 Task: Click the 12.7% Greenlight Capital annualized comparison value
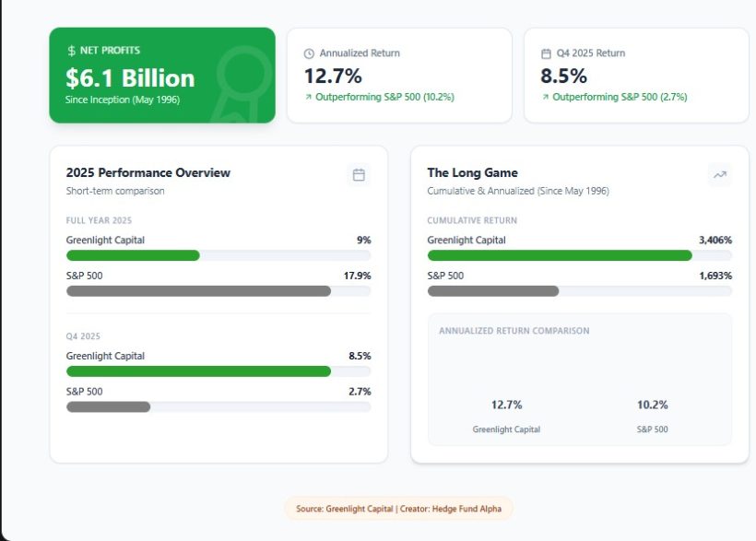506,405
